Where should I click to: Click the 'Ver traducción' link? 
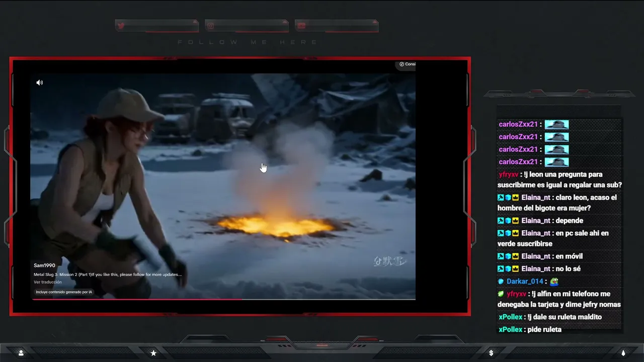(48, 282)
